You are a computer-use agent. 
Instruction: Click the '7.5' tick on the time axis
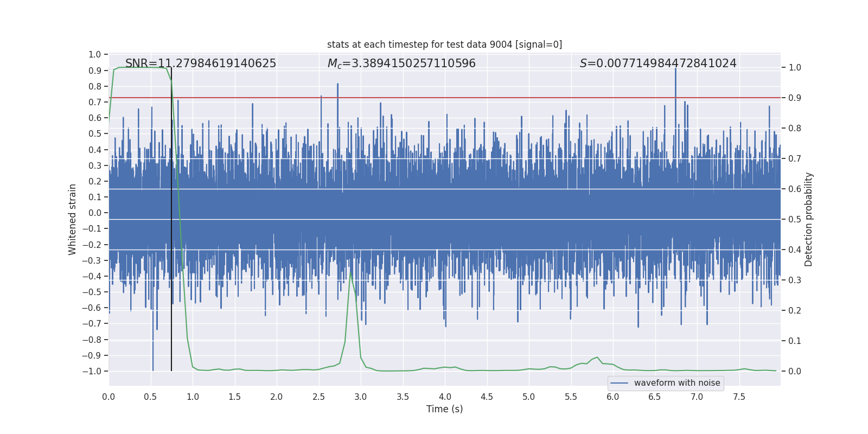[739, 397]
